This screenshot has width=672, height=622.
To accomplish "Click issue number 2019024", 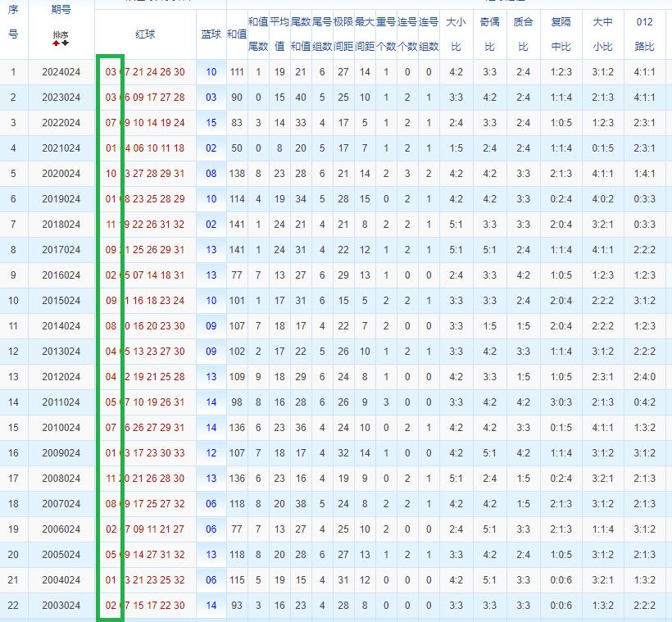I will pos(61,199).
